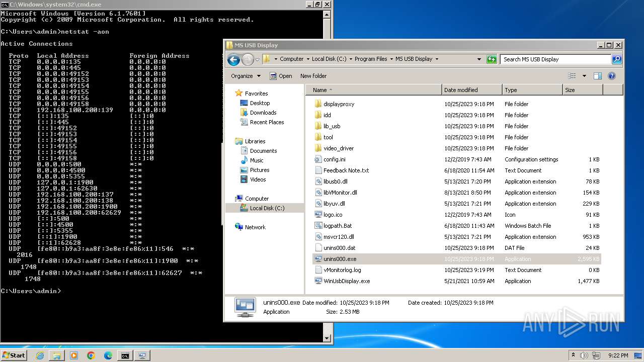Click the Start button
The width and height of the screenshot is (644, 362).
point(14,355)
